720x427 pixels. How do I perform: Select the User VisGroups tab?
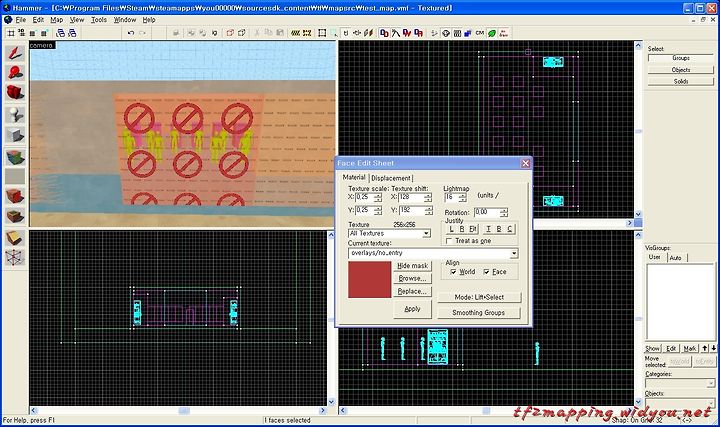pos(655,257)
